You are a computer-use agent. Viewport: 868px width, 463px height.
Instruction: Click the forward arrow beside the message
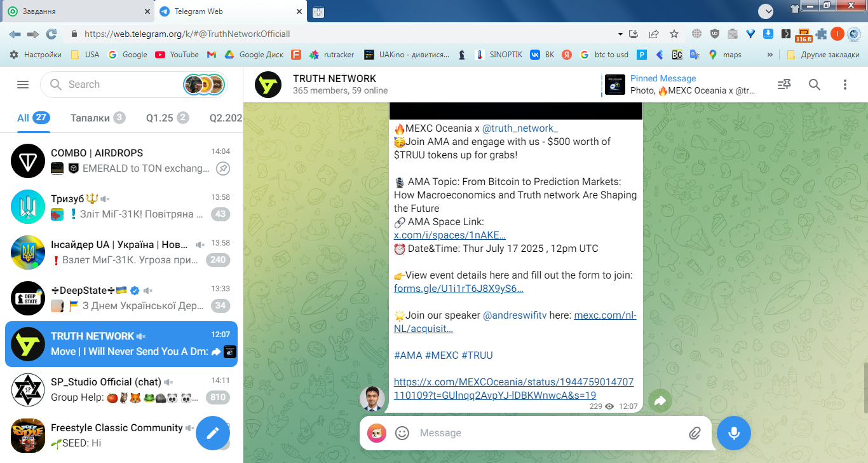click(x=660, y=401)
